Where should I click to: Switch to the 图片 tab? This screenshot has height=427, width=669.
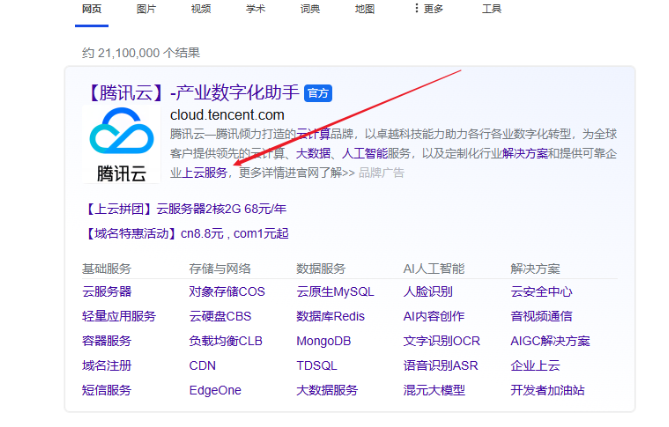tap(146, 9)
